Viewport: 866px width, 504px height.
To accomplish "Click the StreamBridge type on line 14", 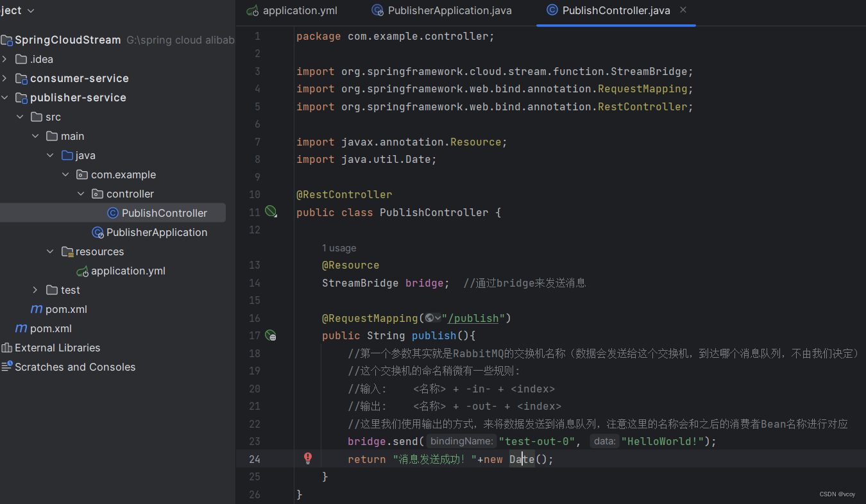I will pos(360,283).
